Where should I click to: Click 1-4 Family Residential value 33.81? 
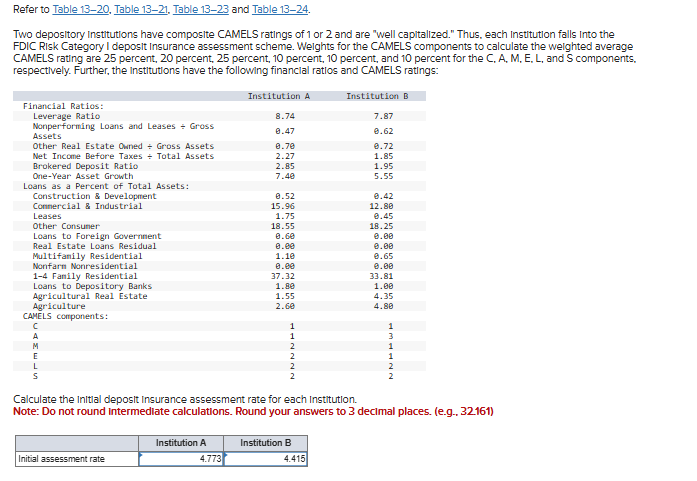381,276
